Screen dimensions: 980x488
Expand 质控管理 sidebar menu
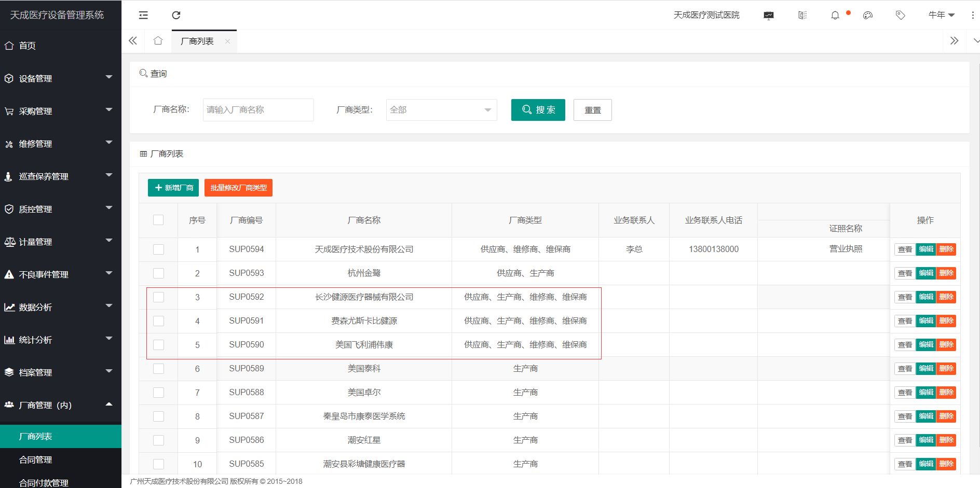pos(61,209)
